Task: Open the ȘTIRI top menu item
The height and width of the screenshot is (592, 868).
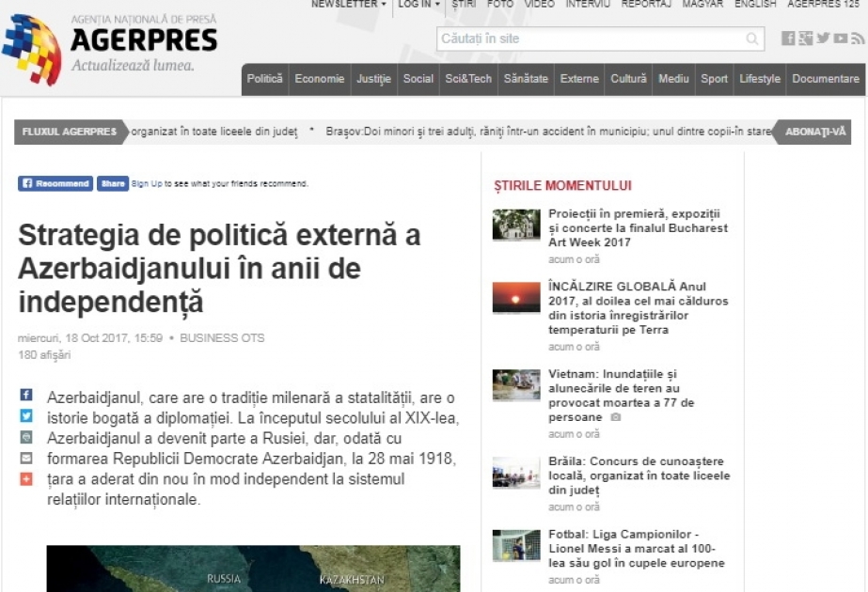Action: click(464, 5)
